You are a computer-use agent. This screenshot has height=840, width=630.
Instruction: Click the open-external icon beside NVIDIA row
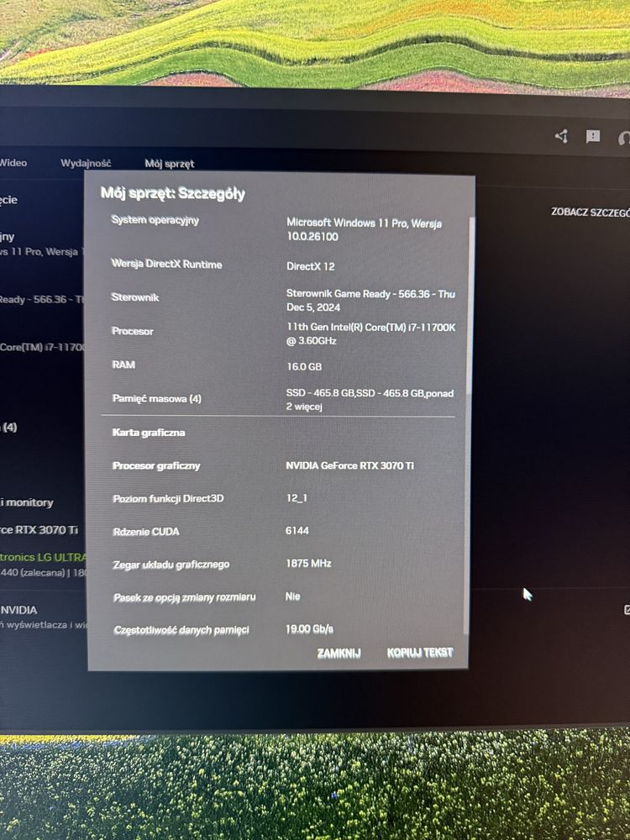[x=627, y=610]
